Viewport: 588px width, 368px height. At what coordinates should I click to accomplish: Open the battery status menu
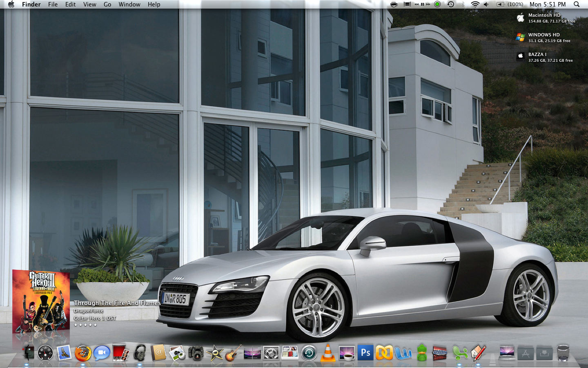coord(510,4)
